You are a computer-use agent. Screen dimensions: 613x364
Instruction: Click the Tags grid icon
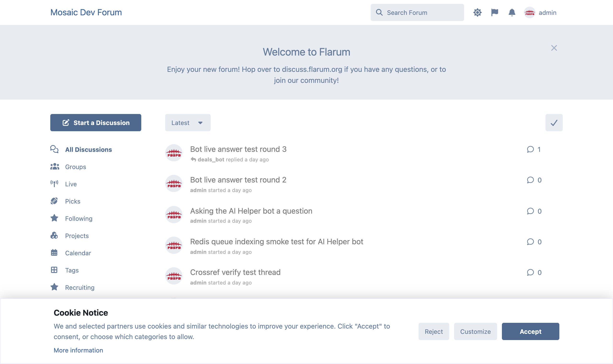click(54, 270)
